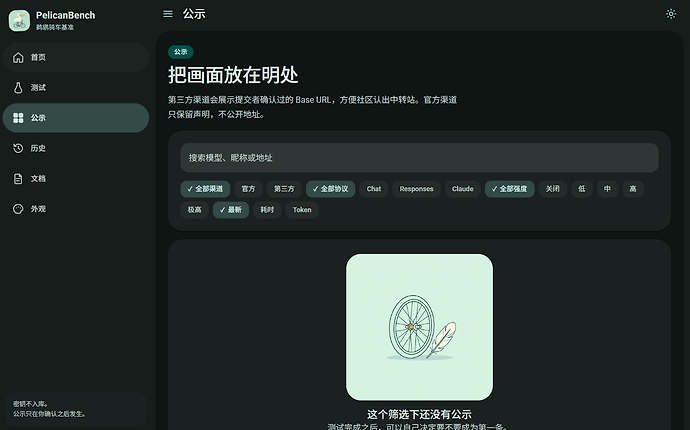Click the flask icon beside 测试
Viewport: 690px width, 430px height.
click(18, 88)
